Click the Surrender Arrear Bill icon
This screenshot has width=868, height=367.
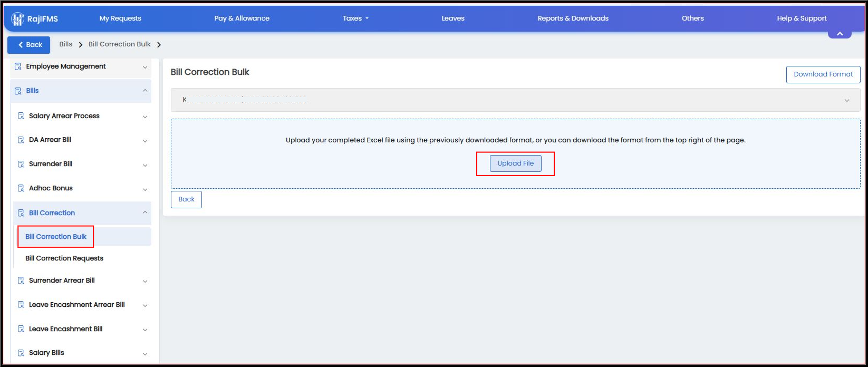pyautogui.click(x=21, y=281)
